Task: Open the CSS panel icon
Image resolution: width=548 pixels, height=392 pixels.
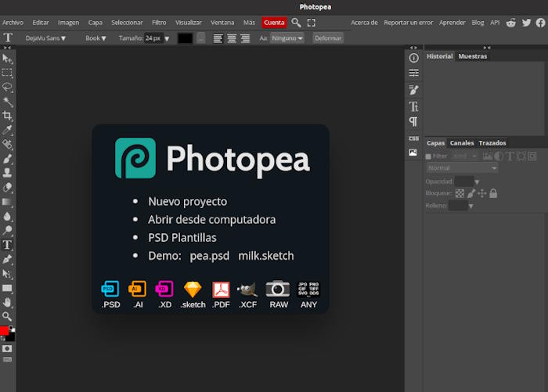Action: coord(414,138)
